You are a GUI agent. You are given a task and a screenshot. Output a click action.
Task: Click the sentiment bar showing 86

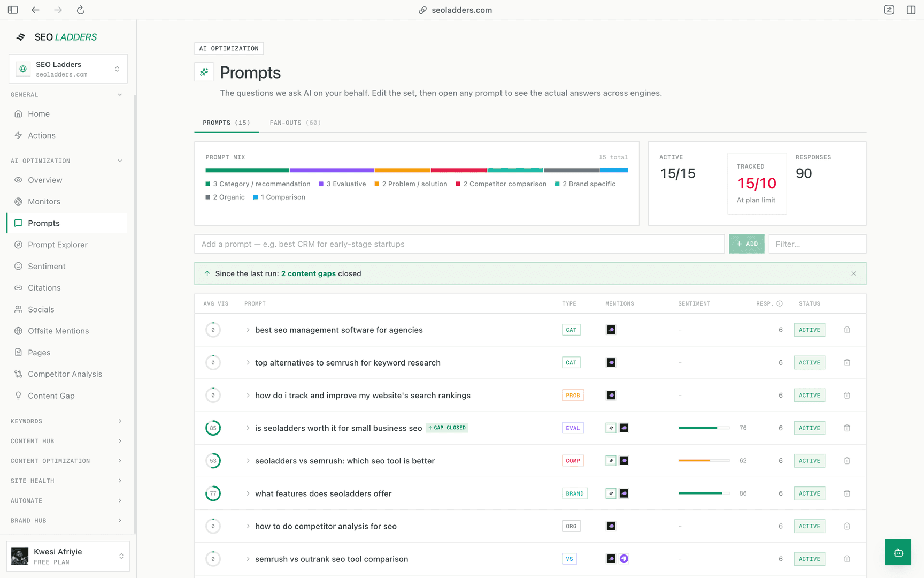pyautogui.click(x=704, y=493)
